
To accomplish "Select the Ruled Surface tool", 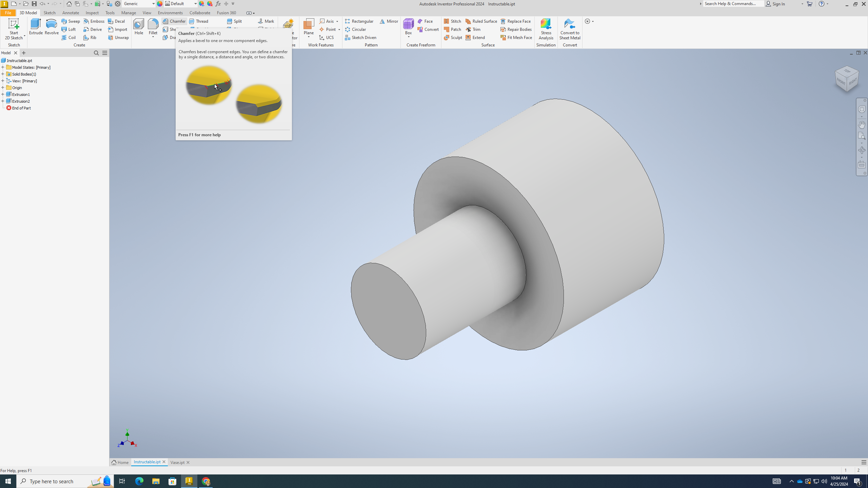I will point(481,21).
